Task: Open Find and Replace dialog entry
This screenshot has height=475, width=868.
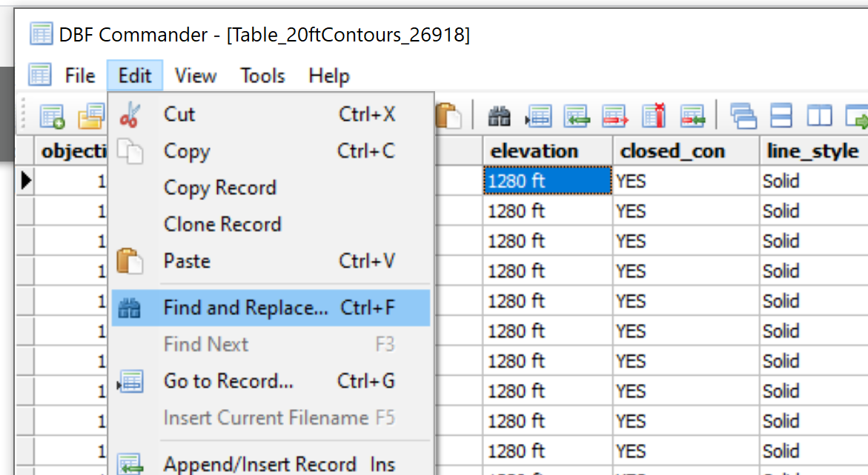Action: (x=271, y=308)
